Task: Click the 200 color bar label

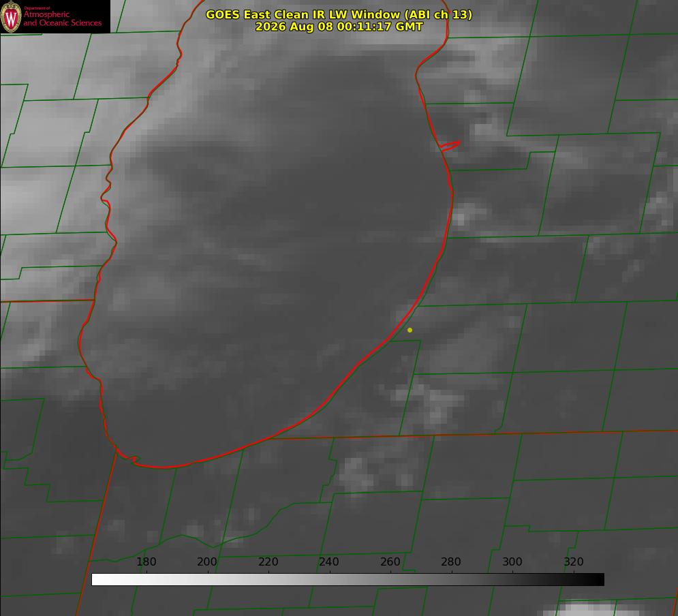Action: click(207, 561)
